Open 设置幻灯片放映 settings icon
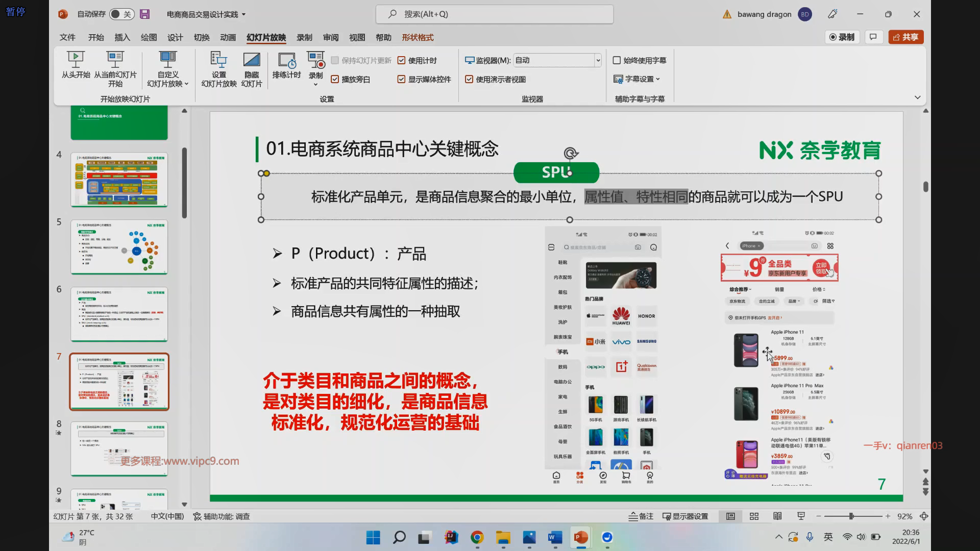This screenshot has height=551, width=980. coord(218,60)
